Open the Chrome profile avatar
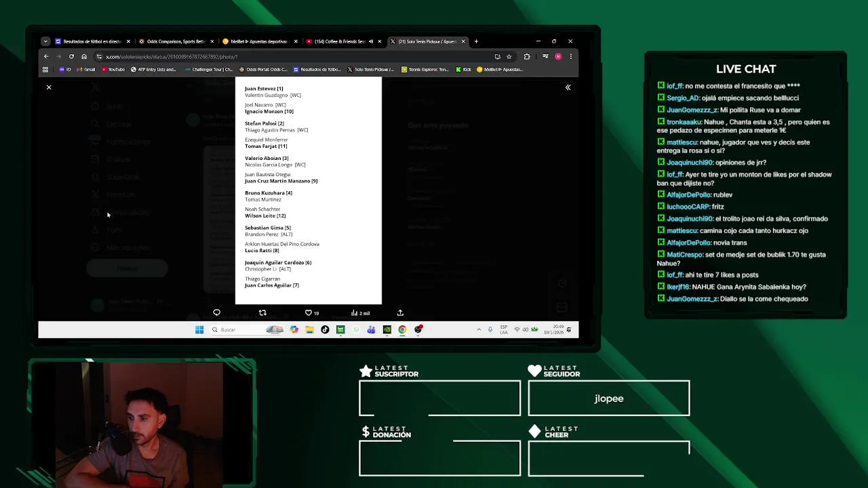 [x=558, y=56]
